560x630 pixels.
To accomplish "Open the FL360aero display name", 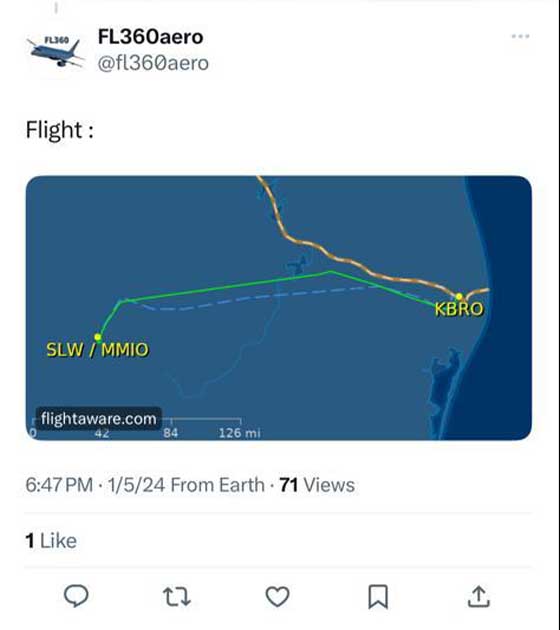I will [151, 37].
